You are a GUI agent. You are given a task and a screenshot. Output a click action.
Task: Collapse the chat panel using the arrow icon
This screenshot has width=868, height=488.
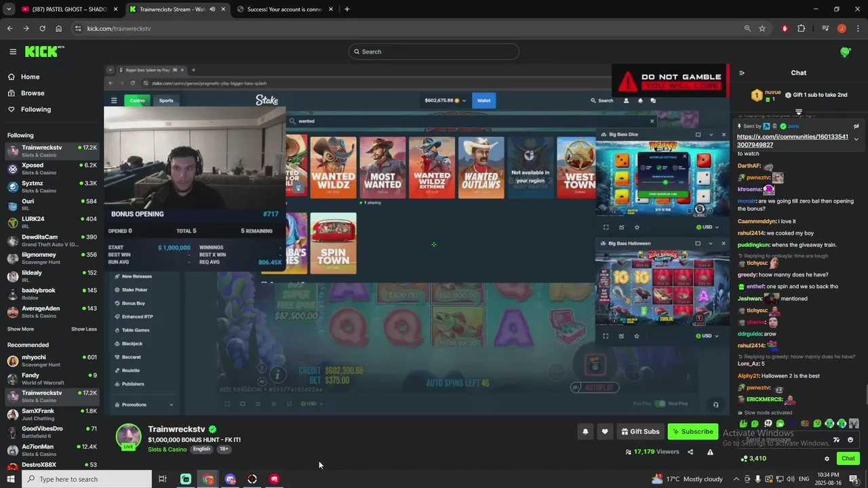[741, 73]
